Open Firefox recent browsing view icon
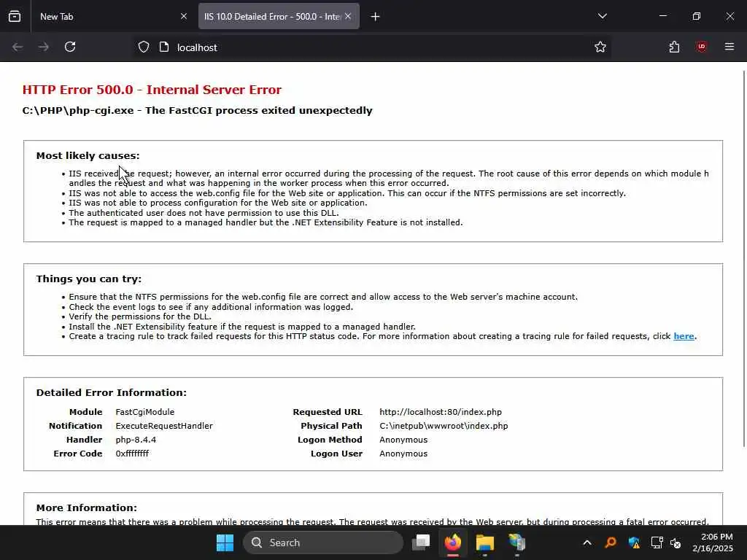747x560 pixels. (x=15, y=16)
